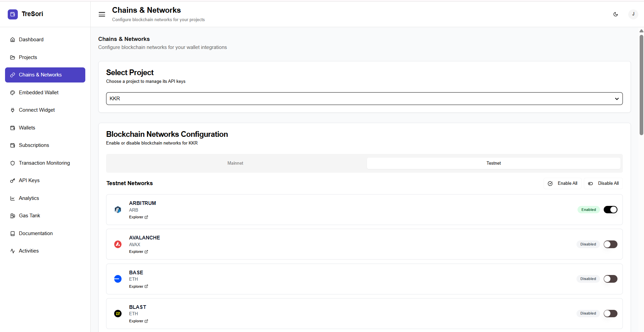Image resolution: width=644 pixels, height=332 pixels.
Task: Click the Arbitrum network logo
Action: [118, 210]
